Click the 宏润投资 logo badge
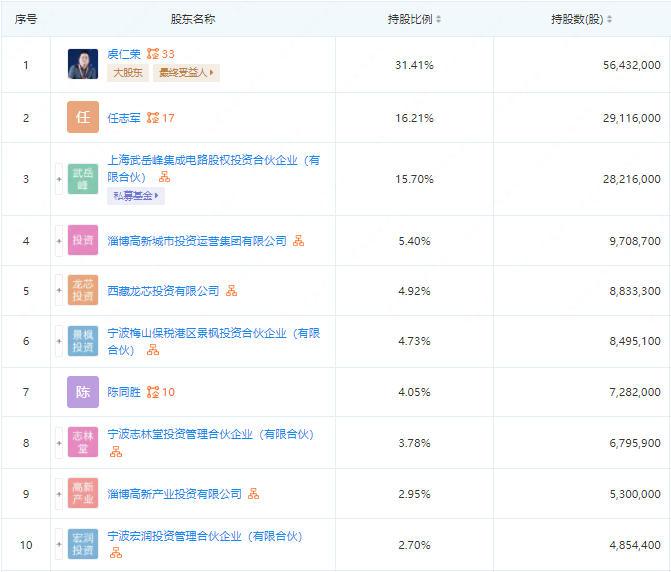671x572 pixels. point(83,544)
